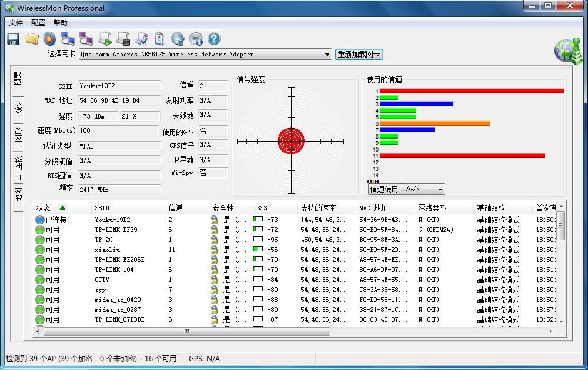Sort by the SSID column header
The image size is (588, 370).
coord(128,208)
